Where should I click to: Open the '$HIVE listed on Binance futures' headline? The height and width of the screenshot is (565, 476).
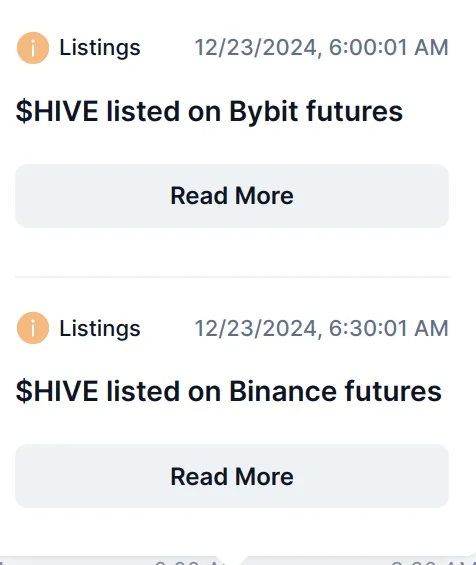click(x=229, y=392)
